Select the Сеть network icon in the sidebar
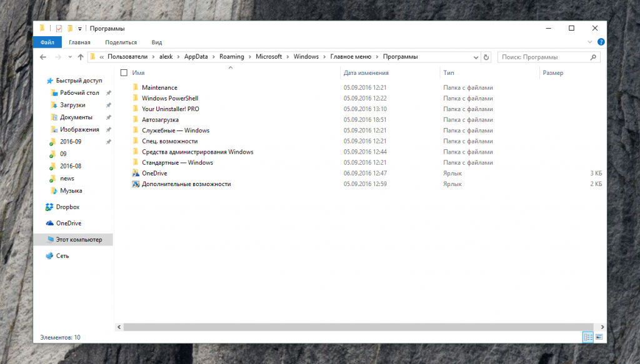This screenshot has height=364, width=640. [49, 255]
